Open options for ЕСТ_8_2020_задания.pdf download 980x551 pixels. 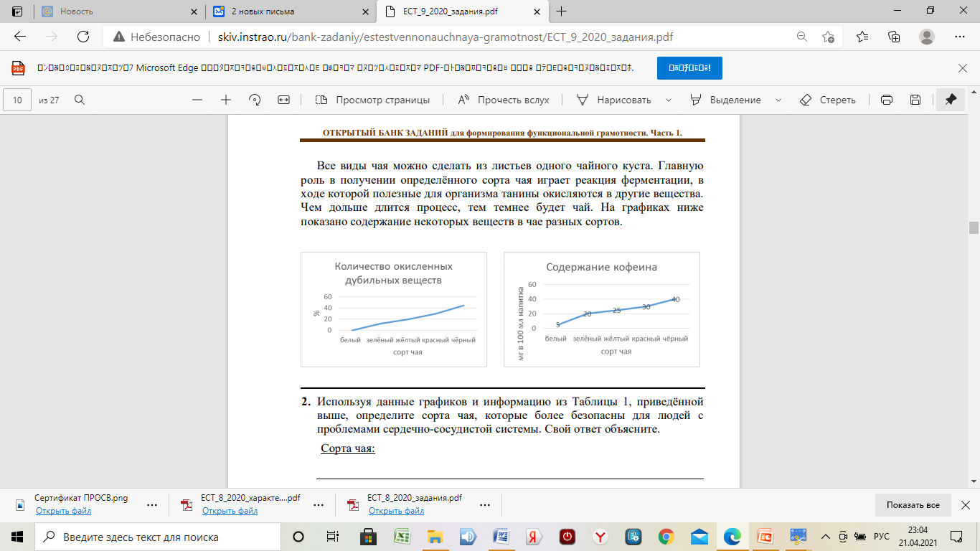coord(485,504)
